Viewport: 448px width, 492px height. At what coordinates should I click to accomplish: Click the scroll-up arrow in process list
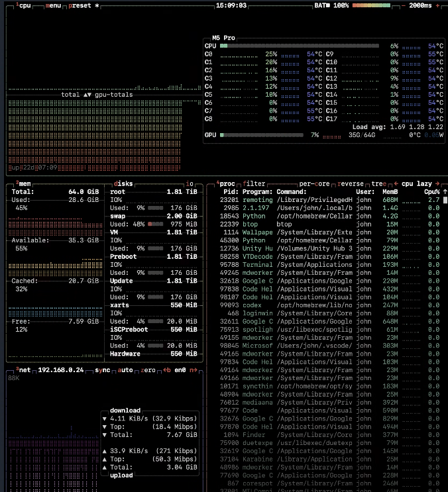click(x=445, y=191)
